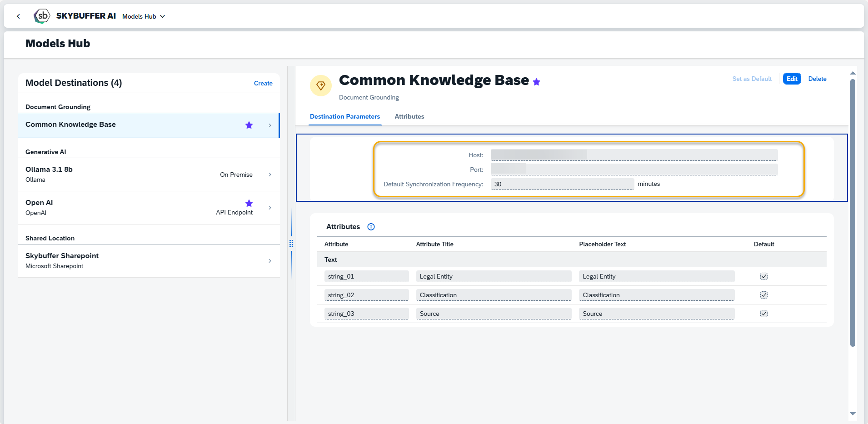Click the panel splitter grip handle
Image resolution: width=868 pixels, height=424 pixels.
[291, 244]
